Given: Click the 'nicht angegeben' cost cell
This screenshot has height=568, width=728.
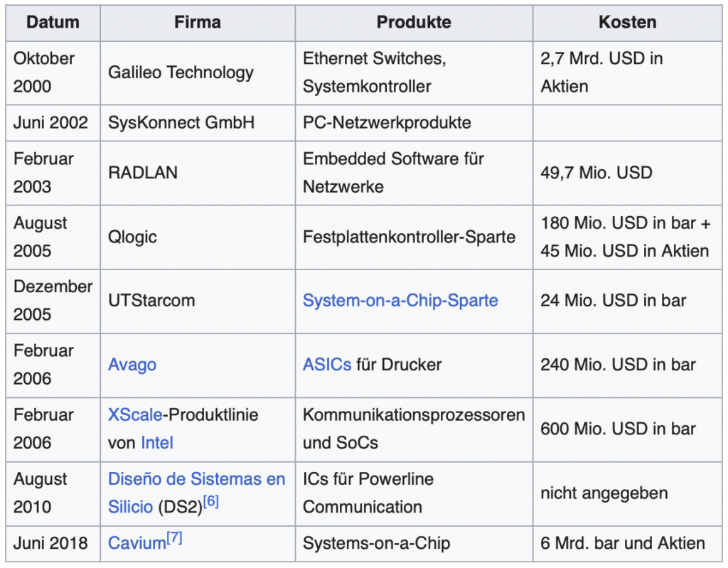Looking at the screenshot, I should [x=627, y=493].
